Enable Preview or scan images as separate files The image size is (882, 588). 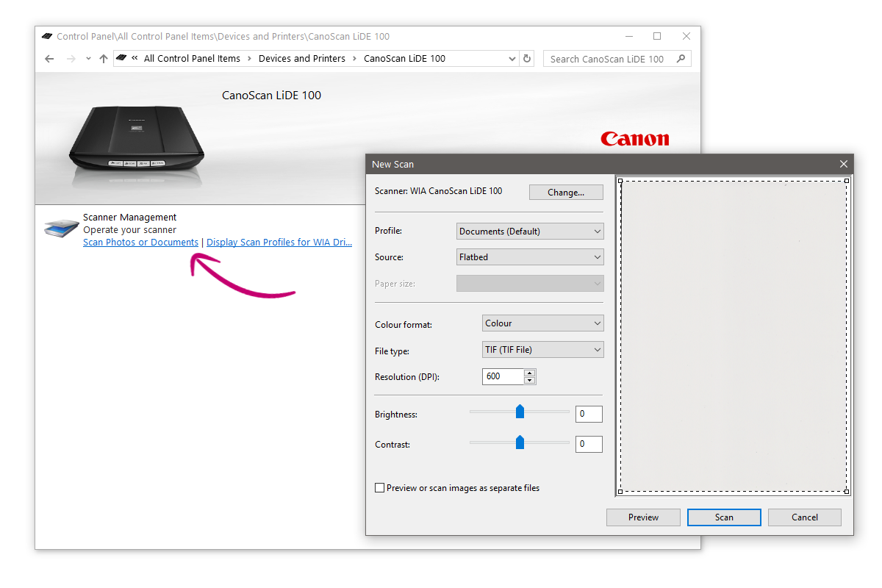tap(380, 488)
